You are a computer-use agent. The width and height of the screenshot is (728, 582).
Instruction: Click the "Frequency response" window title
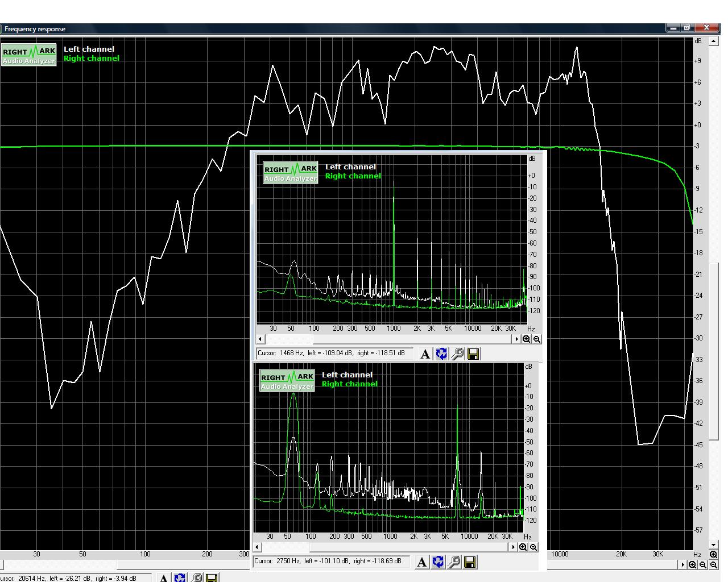[35, 29]
